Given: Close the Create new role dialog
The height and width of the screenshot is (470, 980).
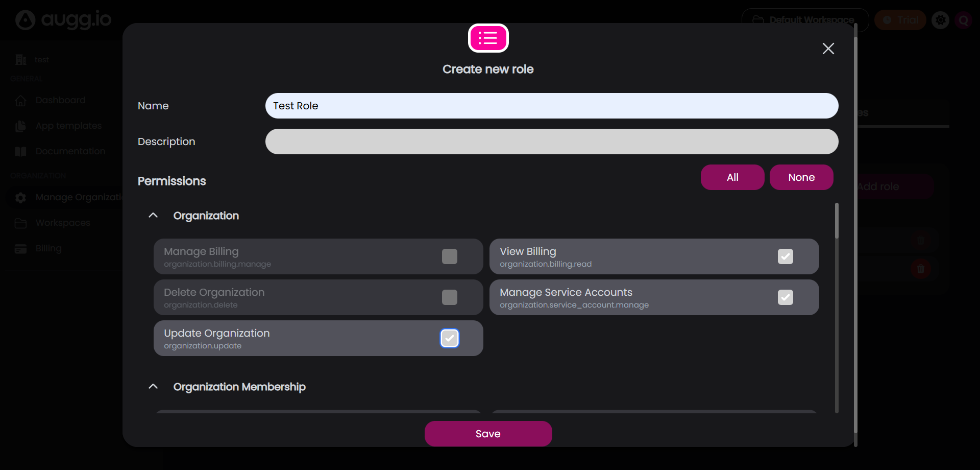Looking at the screenshot, I should [828, 49].
